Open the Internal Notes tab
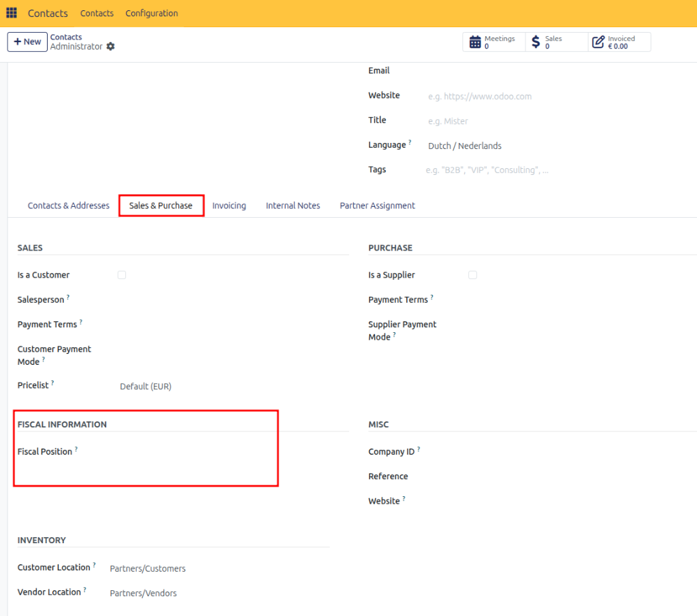Image resolution: width=697 pixels, height=616 pixels. pyautogui.click(x=293, y=206)
